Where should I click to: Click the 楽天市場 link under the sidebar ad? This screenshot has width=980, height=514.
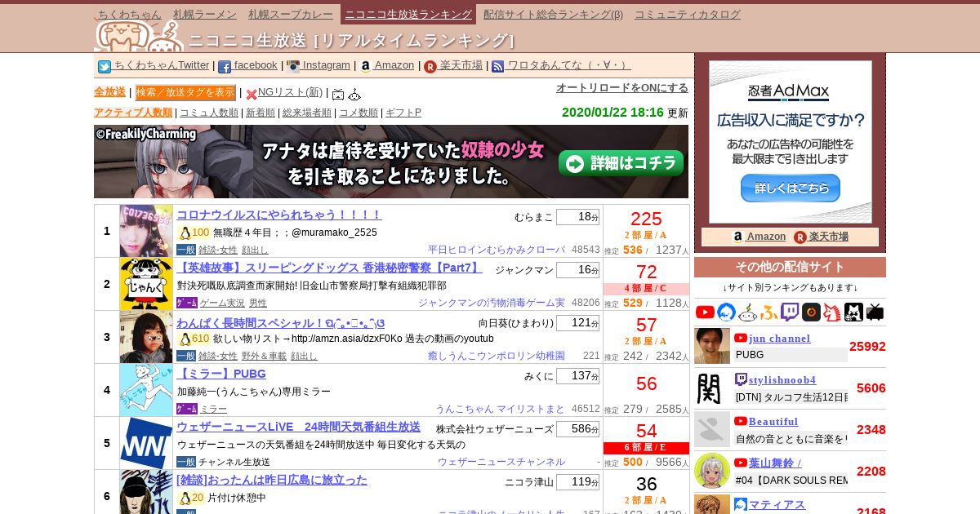[x=821, y=237]
